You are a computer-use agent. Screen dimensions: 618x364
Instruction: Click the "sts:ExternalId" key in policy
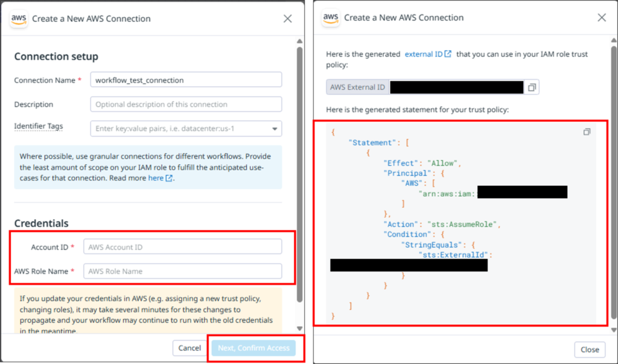453,255
